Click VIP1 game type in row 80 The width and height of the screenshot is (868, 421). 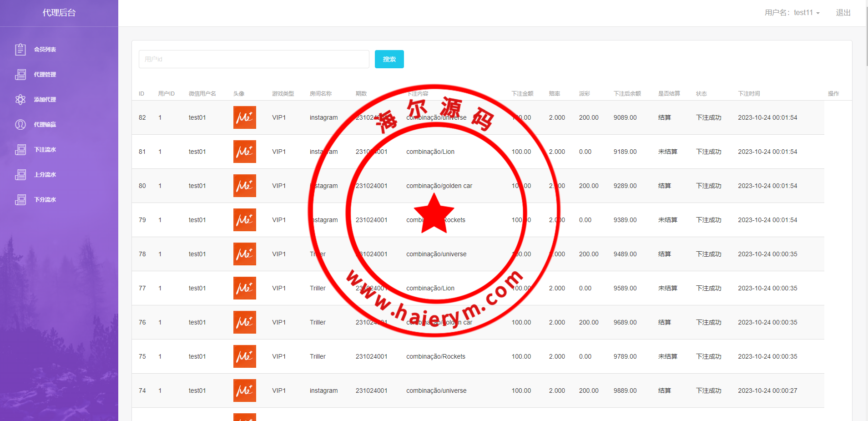pyautogui.click(x=279, y=186)
